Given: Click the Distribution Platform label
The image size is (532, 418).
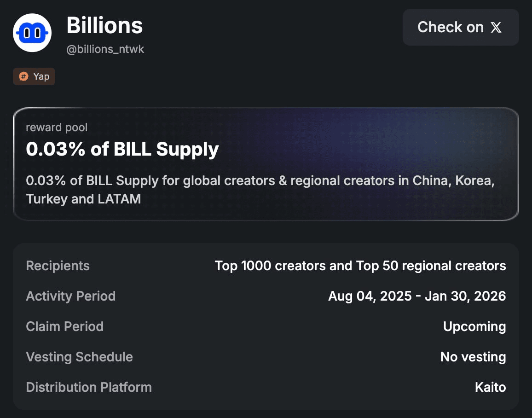Looking at the screenshot, I should click(x=89, y=387).
